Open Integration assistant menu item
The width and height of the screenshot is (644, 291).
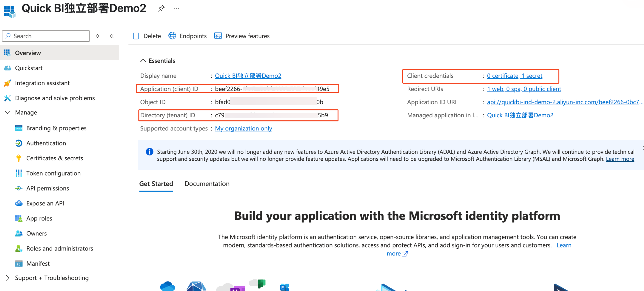coord(42,83)
